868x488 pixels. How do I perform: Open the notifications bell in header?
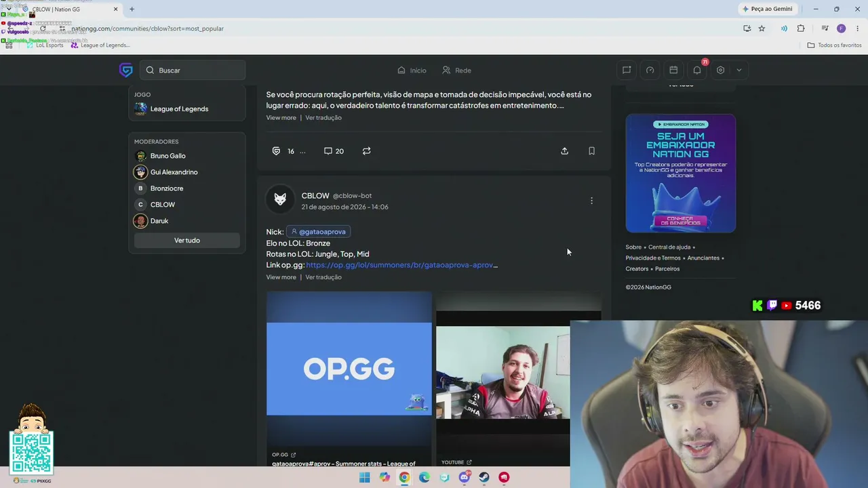(x=697, y=70)
